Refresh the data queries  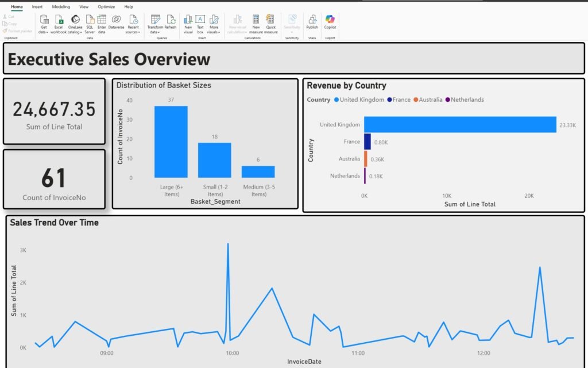[171, 20]
